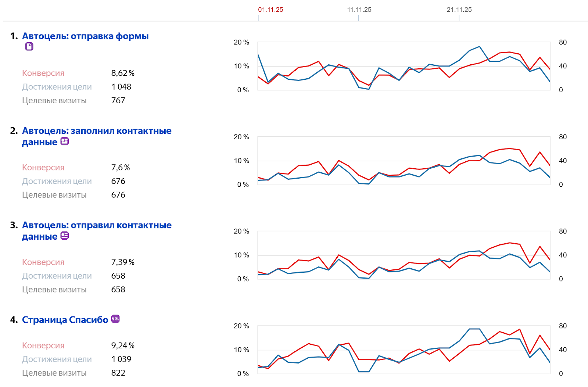Screen dimensions: 588x387
Task: Open the "Автоцель: отправка формы" goal link
Action: click(x=85, y=36)
